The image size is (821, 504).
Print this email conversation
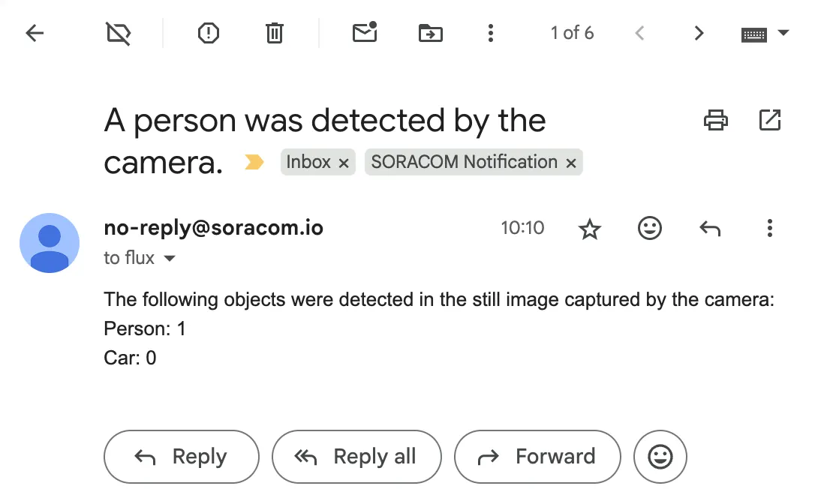tap(716, 120)
